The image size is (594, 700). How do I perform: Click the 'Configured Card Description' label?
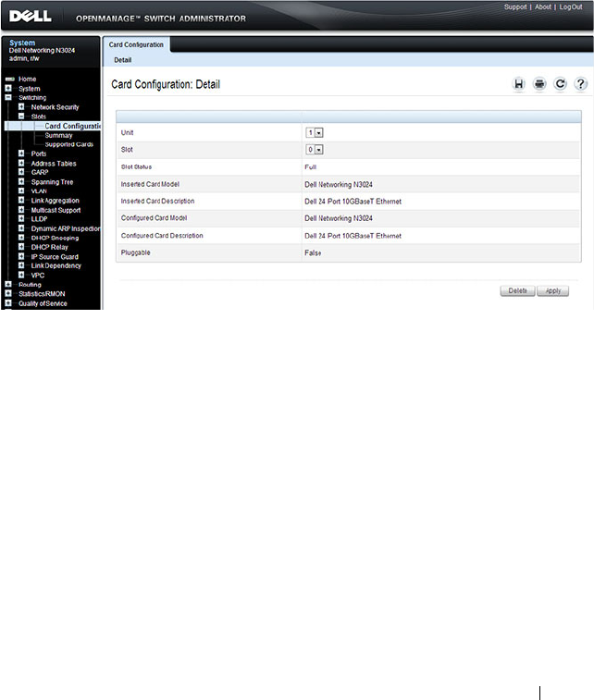(162, 235)
